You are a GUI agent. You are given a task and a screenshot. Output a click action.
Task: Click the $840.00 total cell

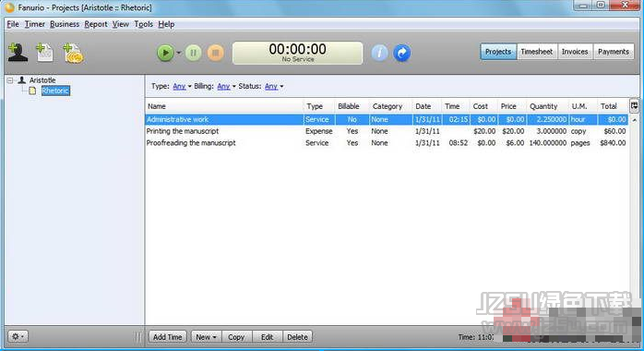tap(613, 143)
